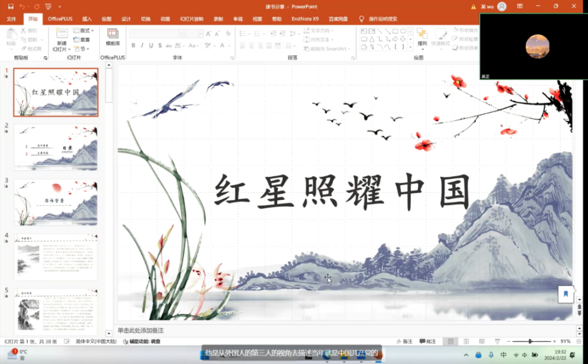
Task: Click the Reset slide icon
Action: click(82, 40)
